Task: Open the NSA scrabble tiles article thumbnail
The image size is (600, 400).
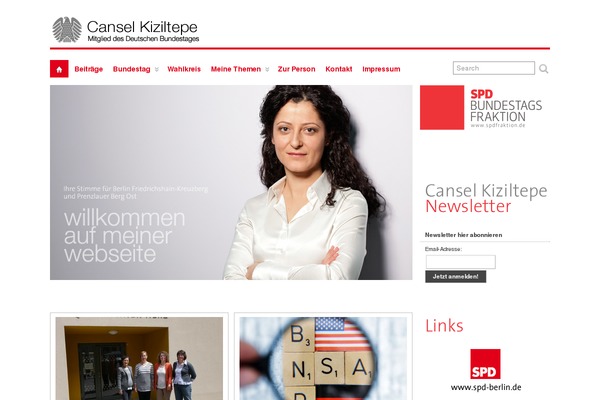Action: 323,358
